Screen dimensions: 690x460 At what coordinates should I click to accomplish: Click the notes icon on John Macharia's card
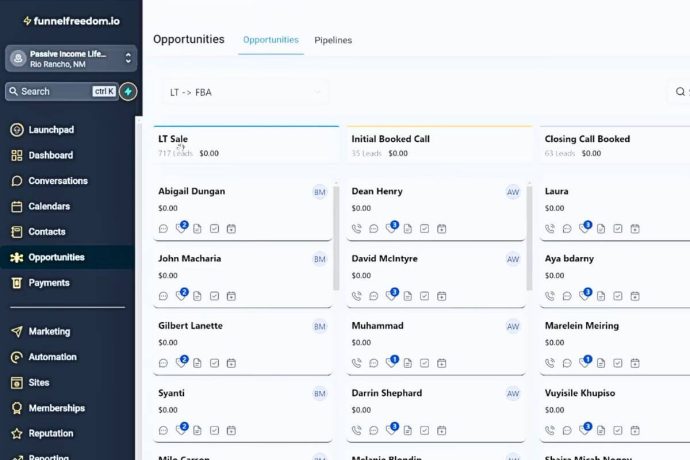(x=197, y=296)
